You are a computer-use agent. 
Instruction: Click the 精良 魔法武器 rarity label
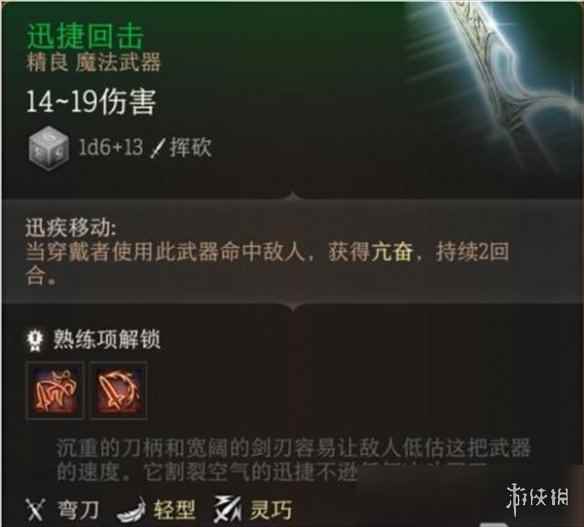coord(92,62)
